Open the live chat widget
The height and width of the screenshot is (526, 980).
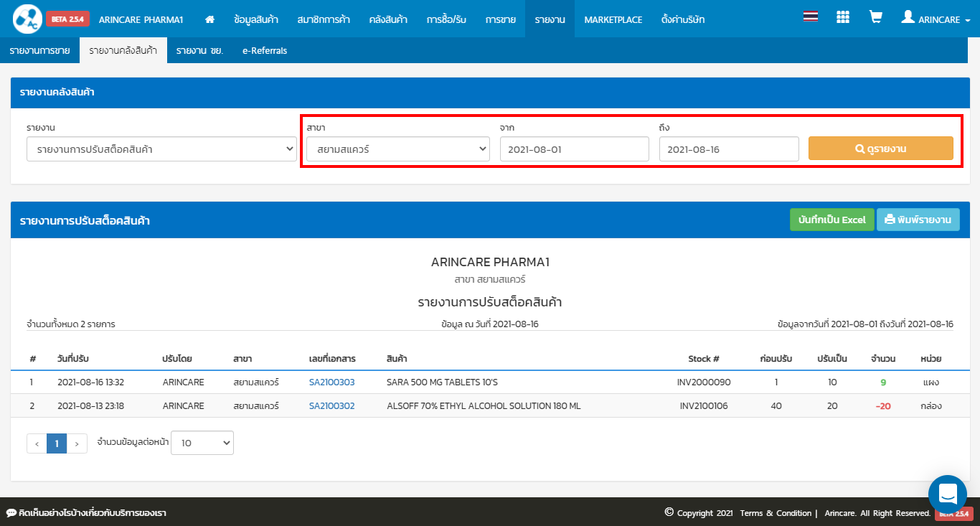click(948, 494)
